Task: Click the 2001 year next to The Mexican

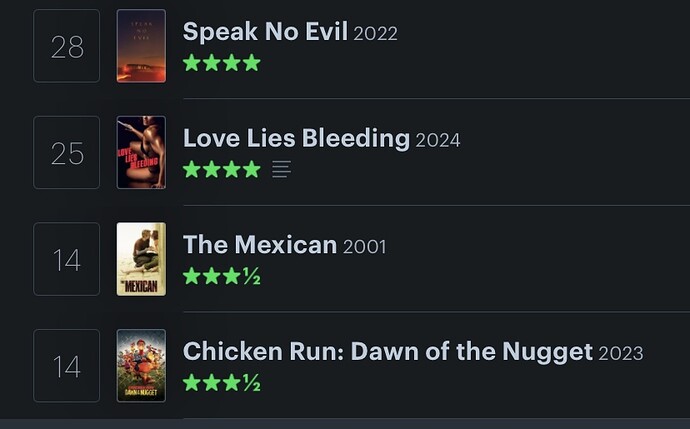Action: [x=364, y=247]
